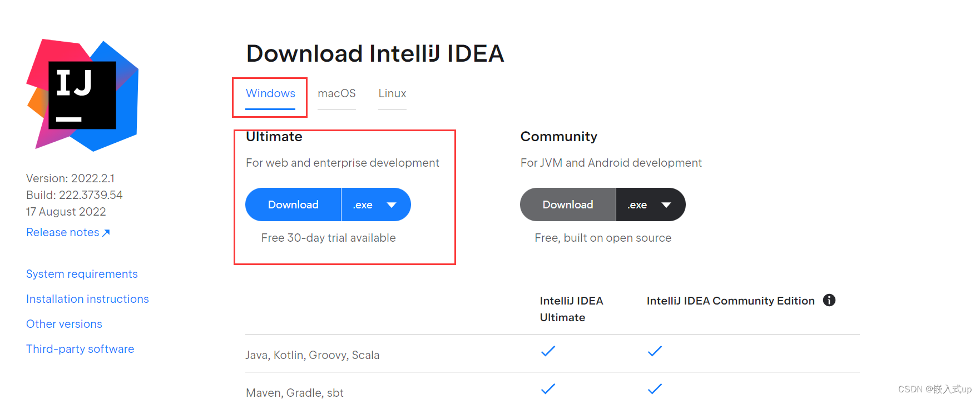Click the Community edition heading
The width and height of the screenshot is (980, 399).
pyautogui.click(x=559, y=137)
